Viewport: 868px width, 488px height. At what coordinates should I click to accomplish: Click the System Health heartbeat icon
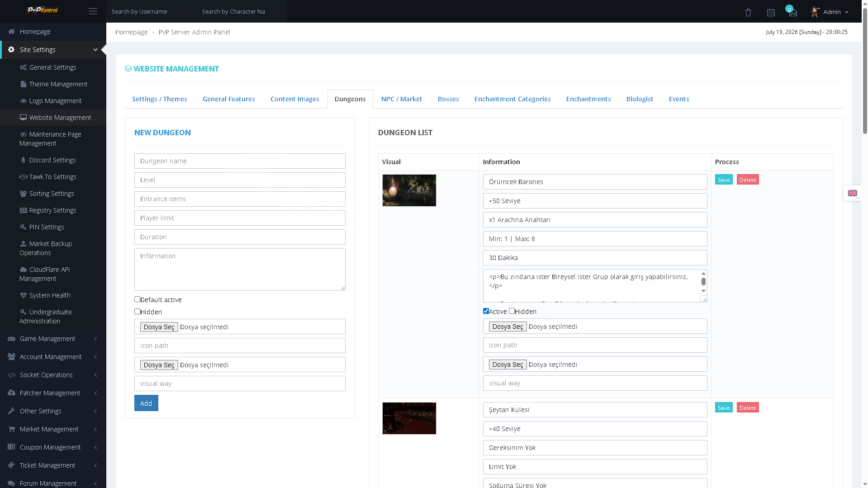[x=24, y=295]
